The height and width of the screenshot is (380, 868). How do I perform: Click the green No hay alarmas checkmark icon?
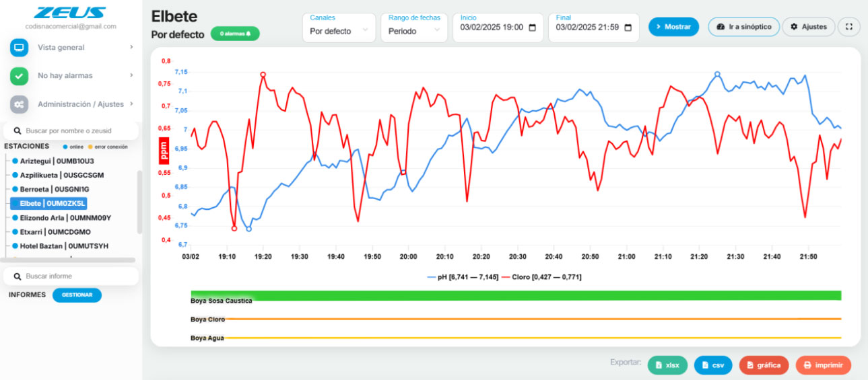[x=19, y=76]
